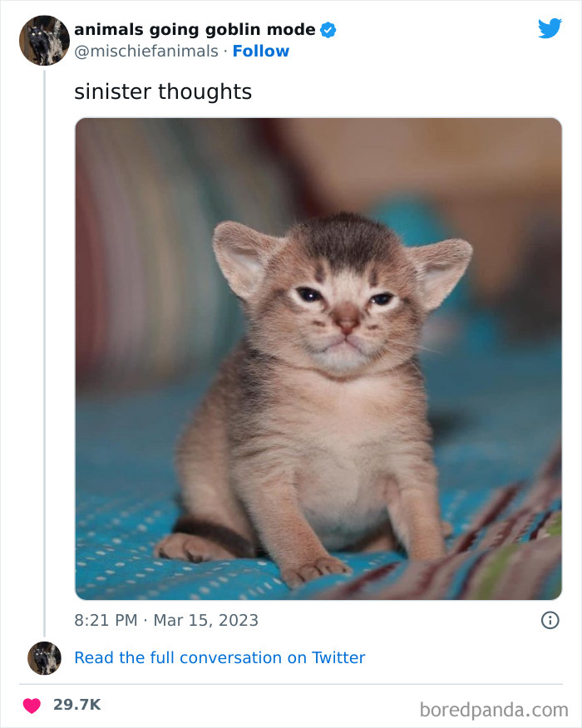Image resolution: width=582 pixels, height=728 pixels.
Task: Click the vertical thread line under the avatar
Action: [45, 353]
